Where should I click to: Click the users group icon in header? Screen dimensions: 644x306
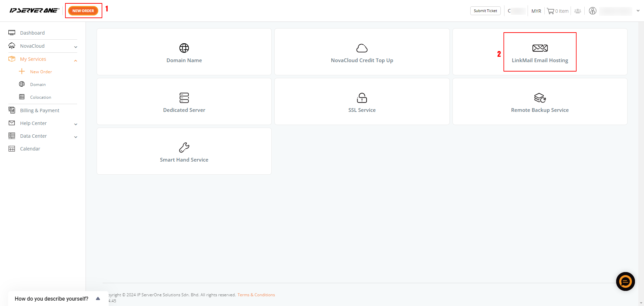[578, 11]
